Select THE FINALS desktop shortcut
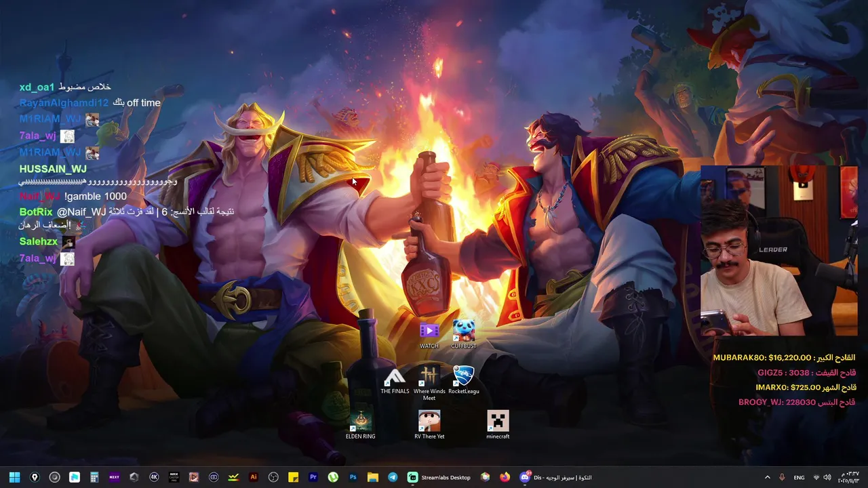The height and width of the screenshot is (488, 868). pos(395,381)
